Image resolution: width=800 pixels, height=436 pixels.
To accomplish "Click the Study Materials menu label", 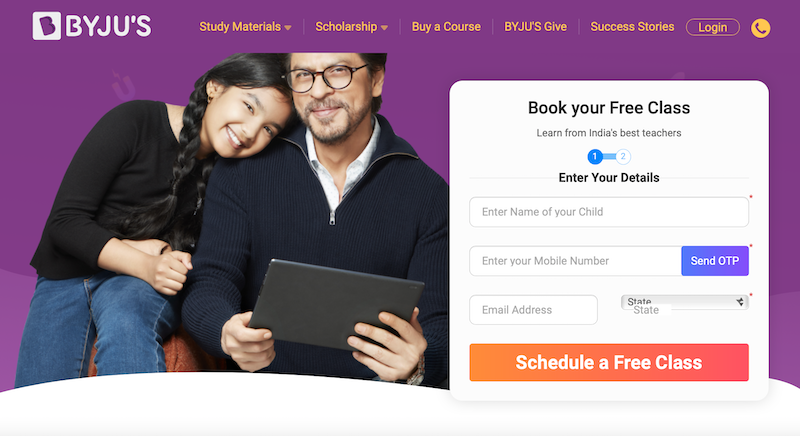I will 240,27.
